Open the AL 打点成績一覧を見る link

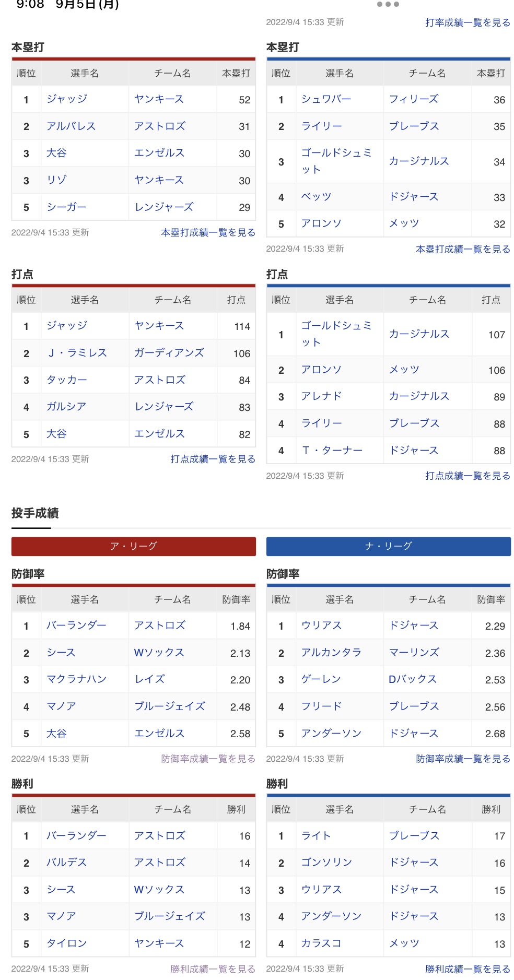[x=213, y=459]
